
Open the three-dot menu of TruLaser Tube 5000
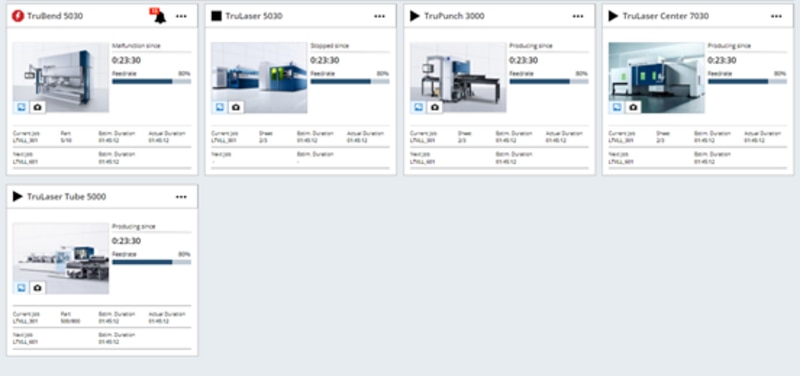click(x=181, y=197)
